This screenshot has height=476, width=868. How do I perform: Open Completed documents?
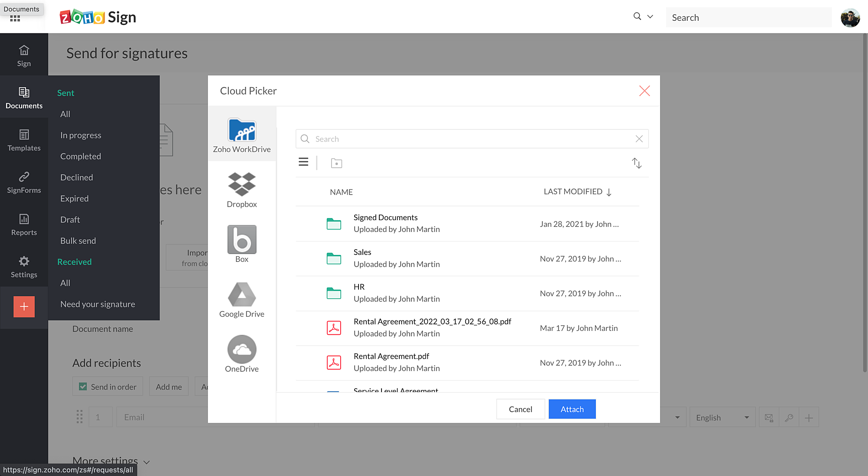(81, 156)
